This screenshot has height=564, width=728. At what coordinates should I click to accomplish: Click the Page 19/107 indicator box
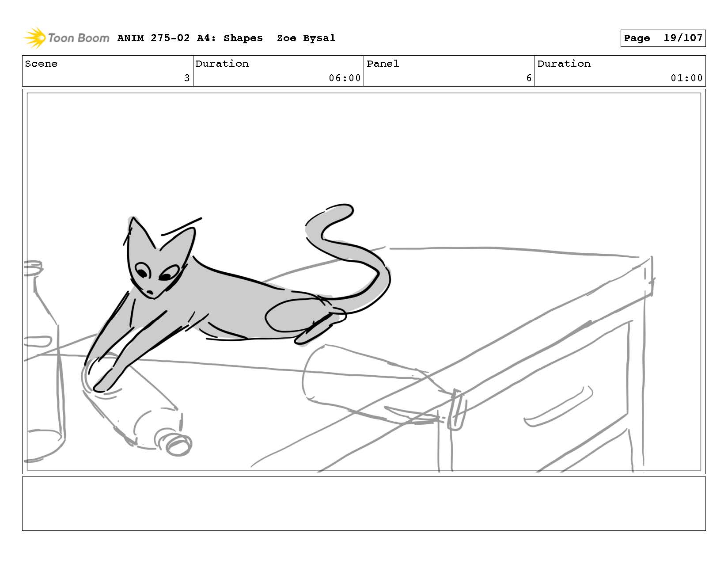point(663,38)
